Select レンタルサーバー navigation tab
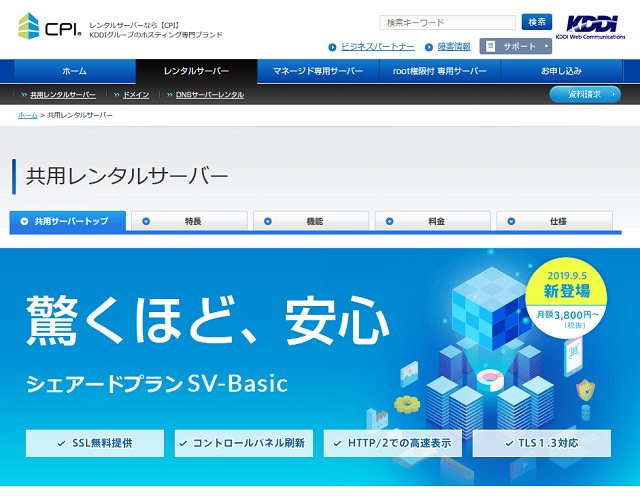640x497 pixels. (x=196, y=71)
